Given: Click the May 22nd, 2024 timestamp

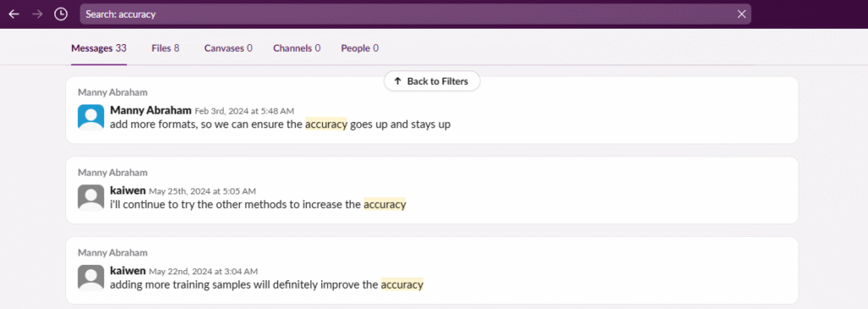Looking at the screenshot, I should (x=203, y=272).
